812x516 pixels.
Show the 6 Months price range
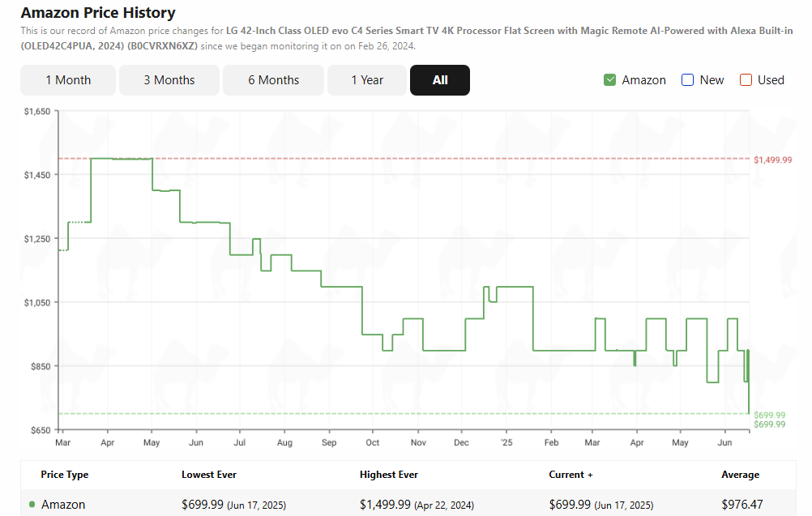(273, 80)
